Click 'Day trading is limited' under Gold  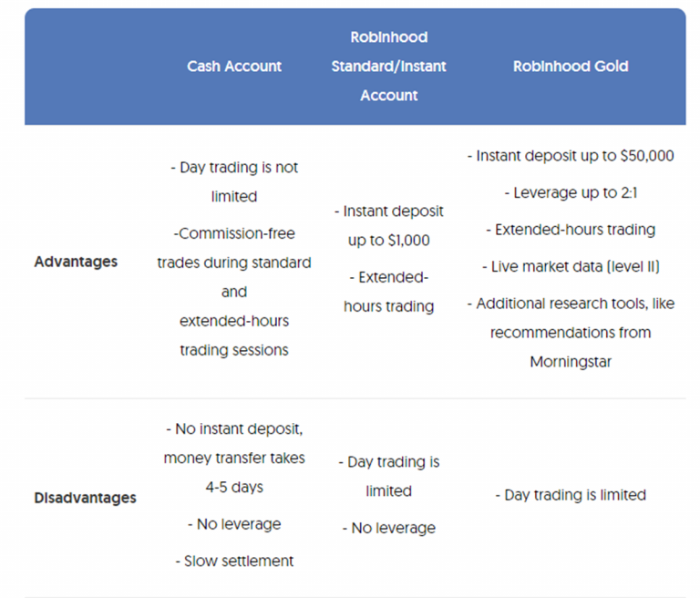571,495
